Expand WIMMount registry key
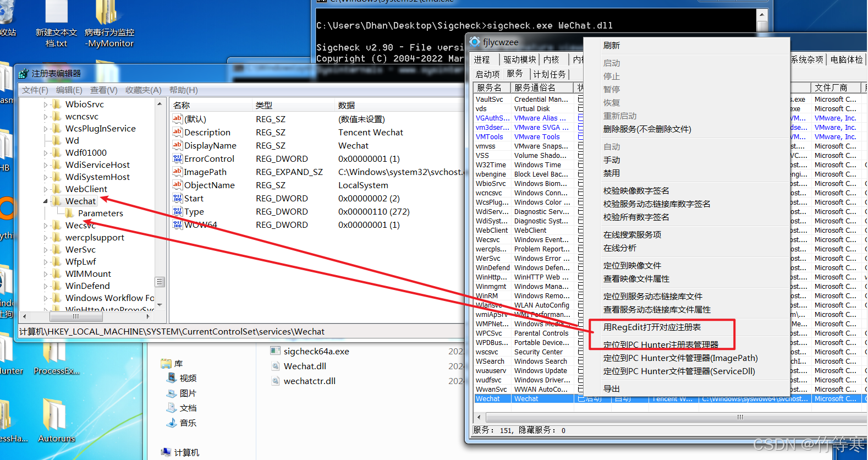This screenshot has height=460, width=868. (x=46, y=273)
